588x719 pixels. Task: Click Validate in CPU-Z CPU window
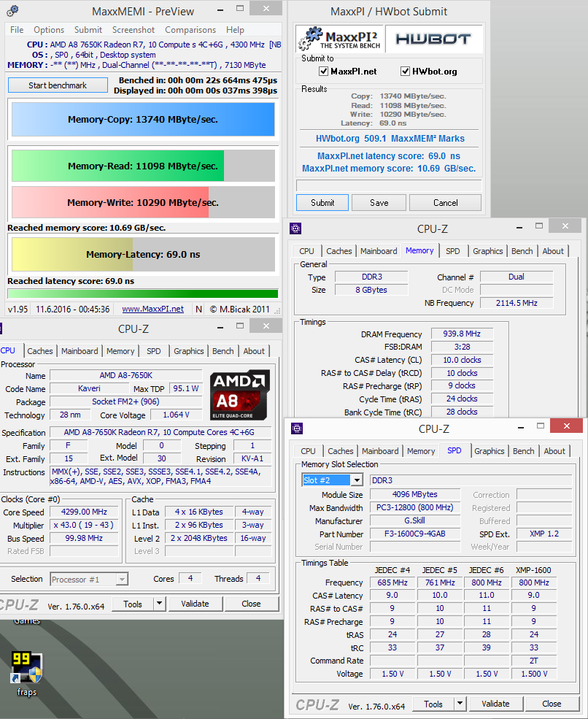[196, 604]
